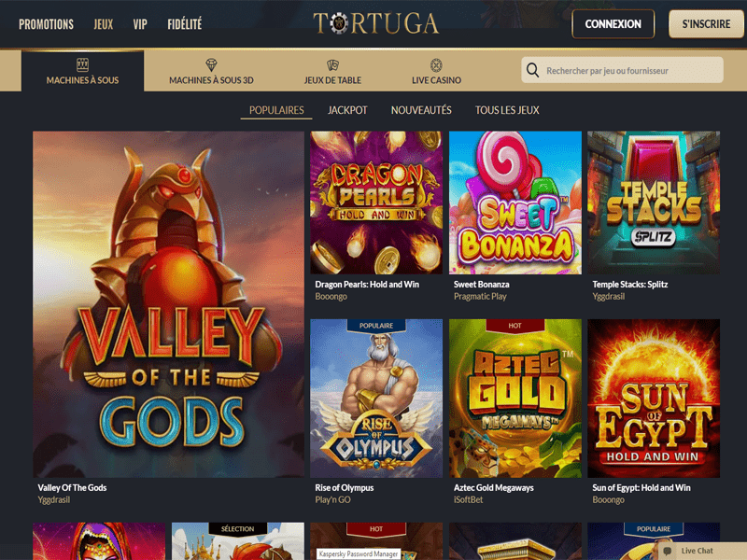Open the Valley Of The Gods thumbnail
Screen dimensions: 747x560
(x=168, y=304)
